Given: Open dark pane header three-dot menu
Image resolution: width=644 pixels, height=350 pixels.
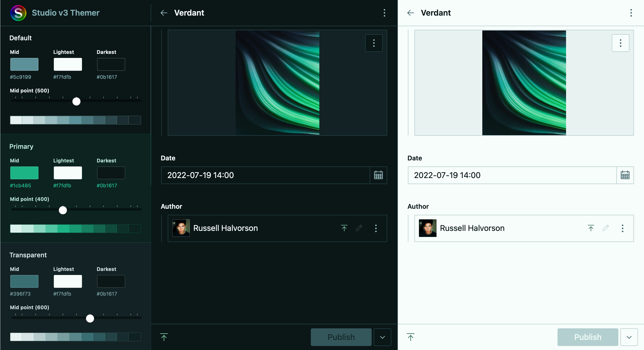Looking at the screenshot, I should click(384, 13).
